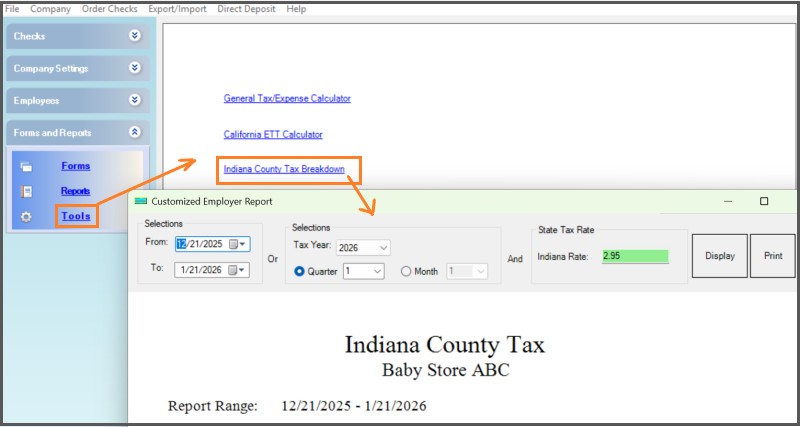Image resolution: width=800 pixels, height=427 pixels.
Task: Click the Forms icon in the sidebar
Action: tap(26, 167)
